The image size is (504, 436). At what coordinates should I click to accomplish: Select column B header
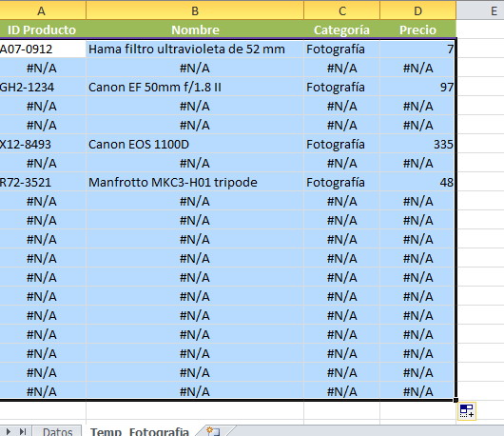(195, 10)
